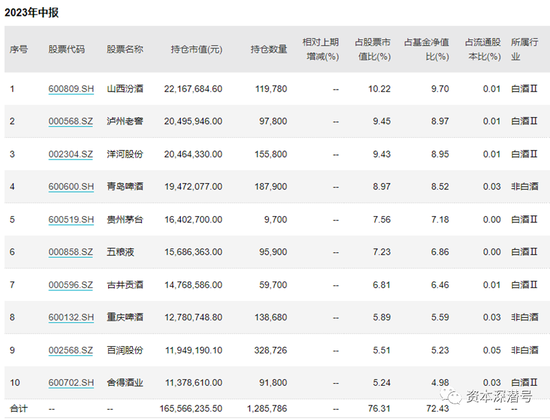550x420 pixels.
Task: Click the 所属行业 column header
Action: tap(524, 49)
